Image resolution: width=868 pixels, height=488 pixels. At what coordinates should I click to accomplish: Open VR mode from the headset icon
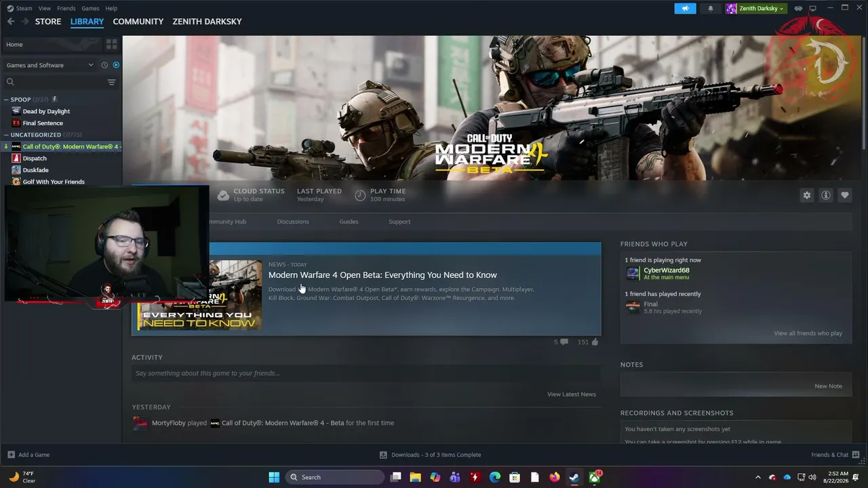pyautogui.click(x=798, y=8)
